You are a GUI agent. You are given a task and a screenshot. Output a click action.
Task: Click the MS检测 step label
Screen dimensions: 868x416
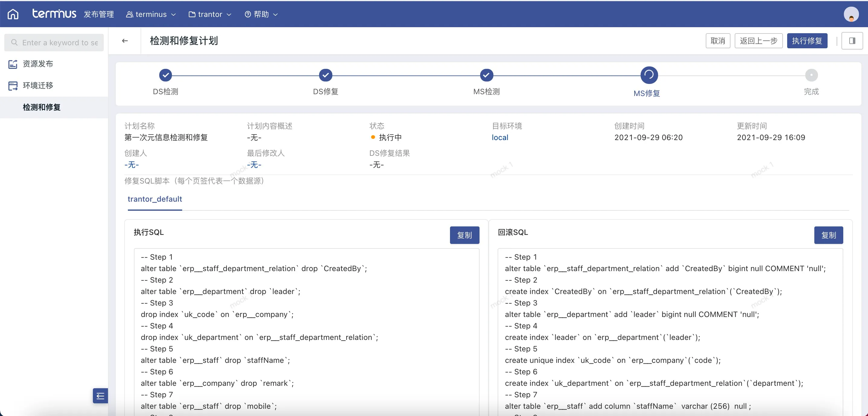pyautogui.click(x=486, y=91)
